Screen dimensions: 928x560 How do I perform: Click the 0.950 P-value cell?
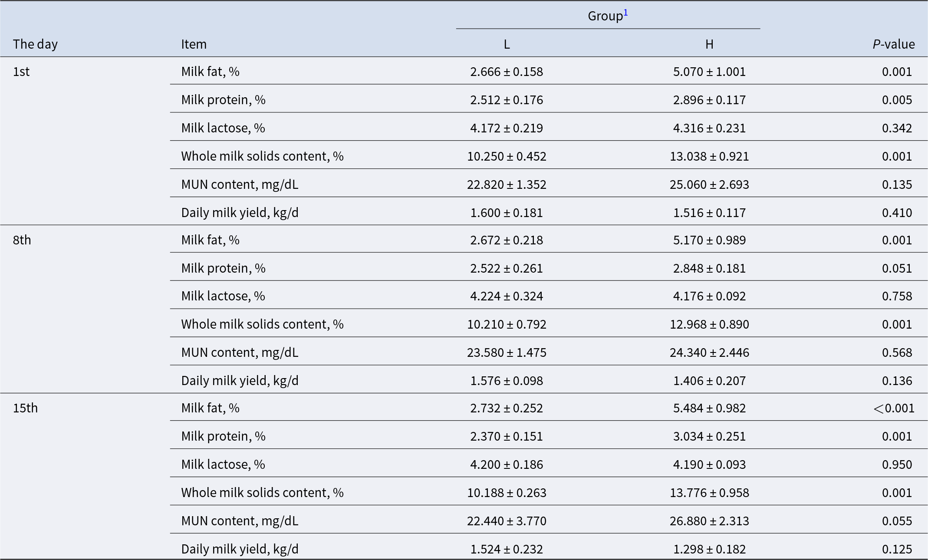[x=897, y=464]
